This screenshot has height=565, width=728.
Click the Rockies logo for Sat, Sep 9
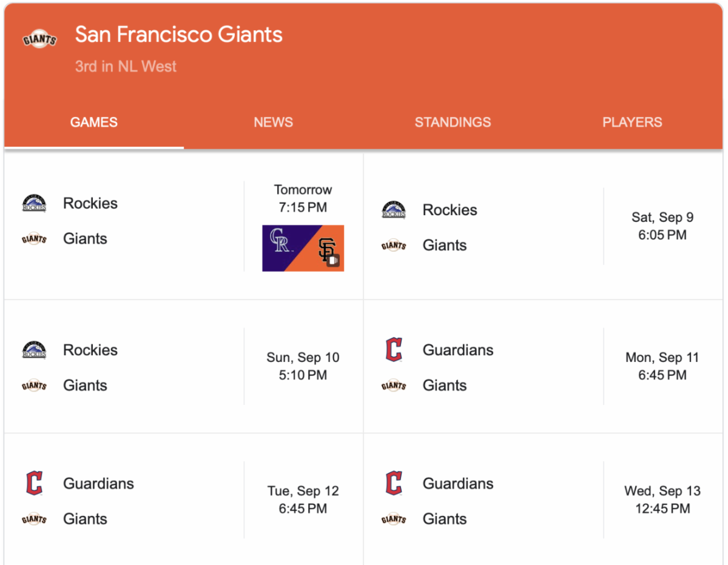[394, 210]
